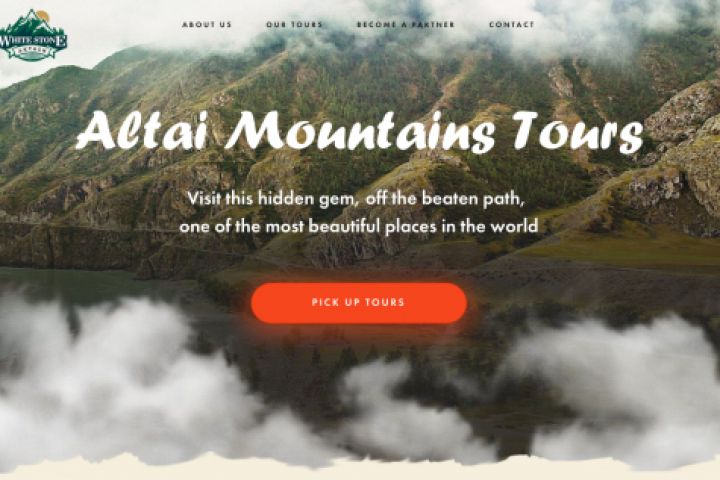Click the White Stone text in the logo
The width and height of the screenshot is (720, 480).
(x=32, y=40)
